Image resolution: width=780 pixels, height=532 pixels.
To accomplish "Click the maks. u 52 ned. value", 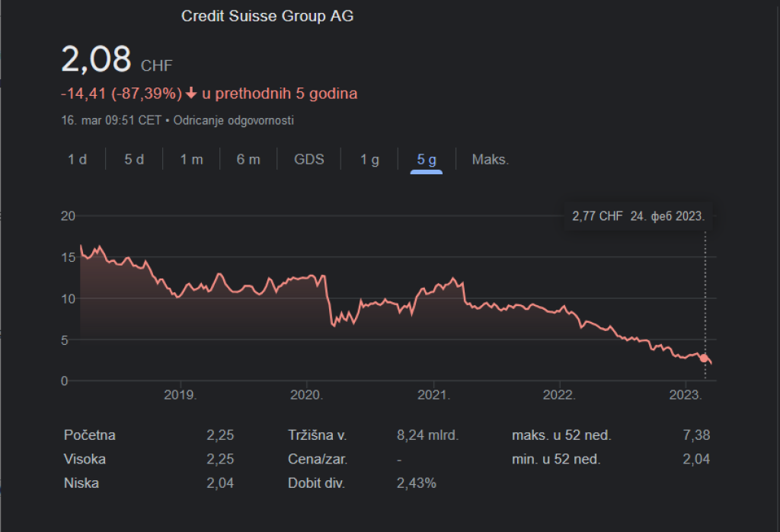I will click(697, 435).
